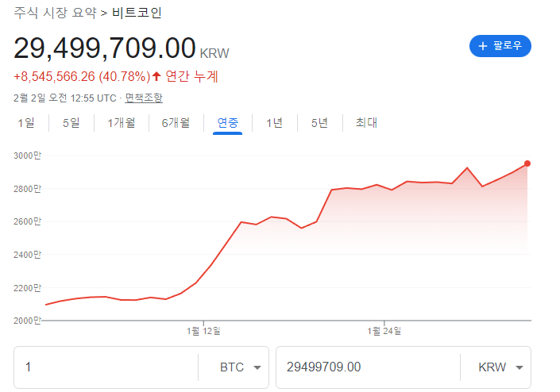Screen dimensions: 560x392
Task: Show the 1년 chart range
Action: click(x=274, y=122)
